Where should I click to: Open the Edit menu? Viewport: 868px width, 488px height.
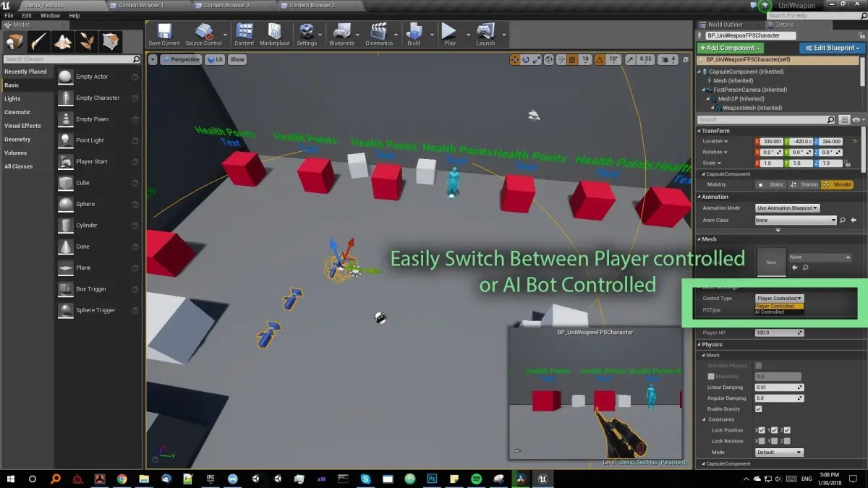click(27, 15)
